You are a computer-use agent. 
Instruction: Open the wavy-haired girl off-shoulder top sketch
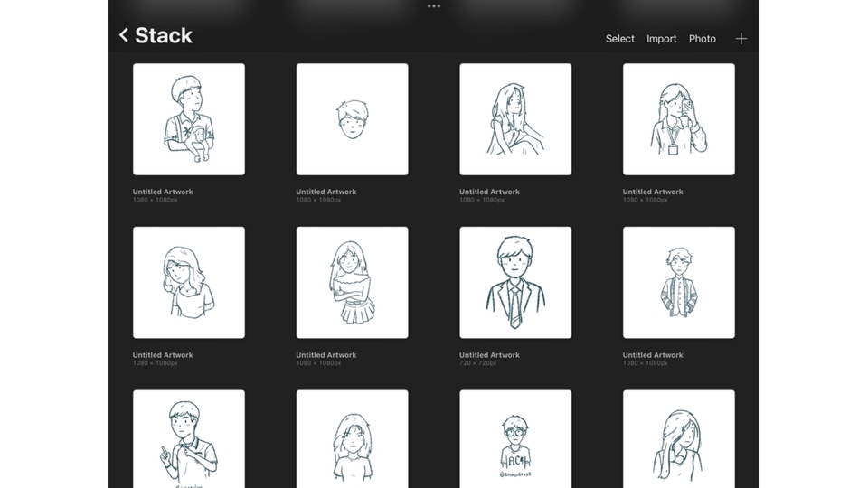(x=189, y=282)
